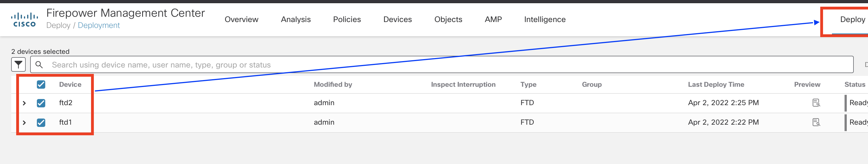The image size is (868, 164).
Task: Uncheck the ftd2 device checkbox
Action: pos(41,103)
